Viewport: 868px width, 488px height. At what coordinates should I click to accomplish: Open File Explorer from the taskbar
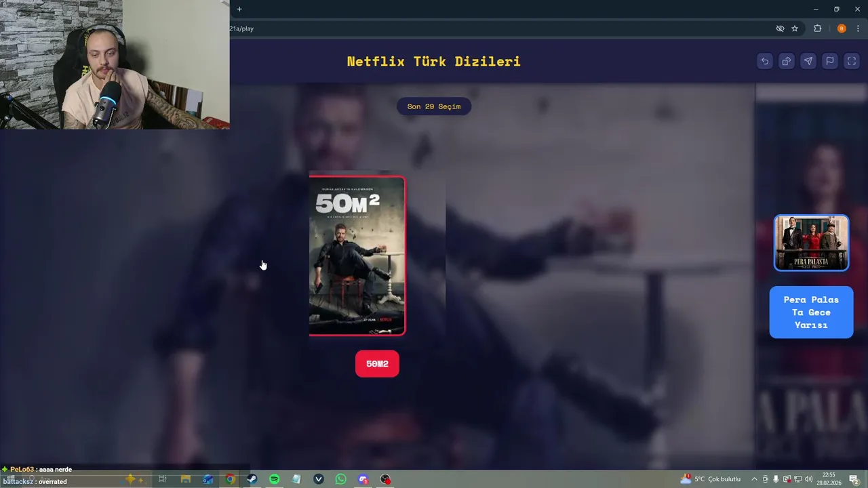(x=185, y=479)
